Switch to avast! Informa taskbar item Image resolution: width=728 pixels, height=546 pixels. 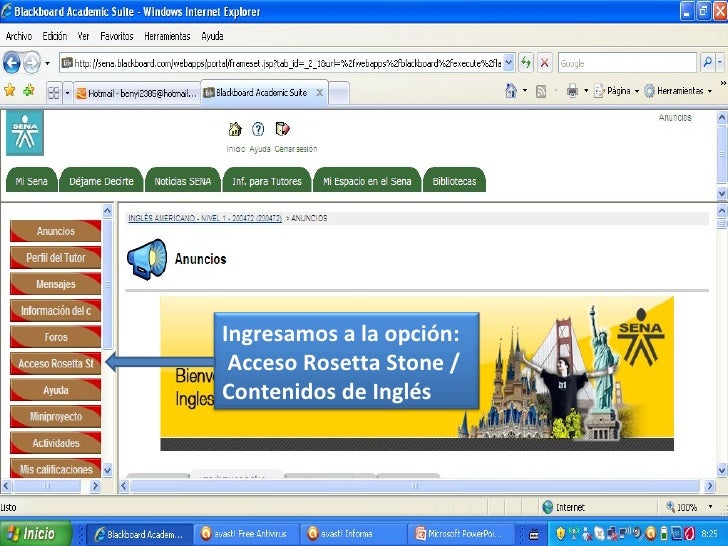353,534
